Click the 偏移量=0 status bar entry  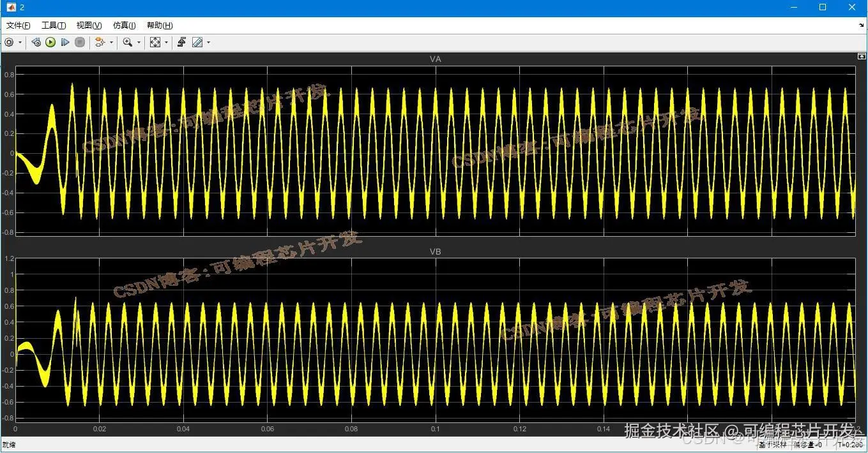click(x=808, y=445)
